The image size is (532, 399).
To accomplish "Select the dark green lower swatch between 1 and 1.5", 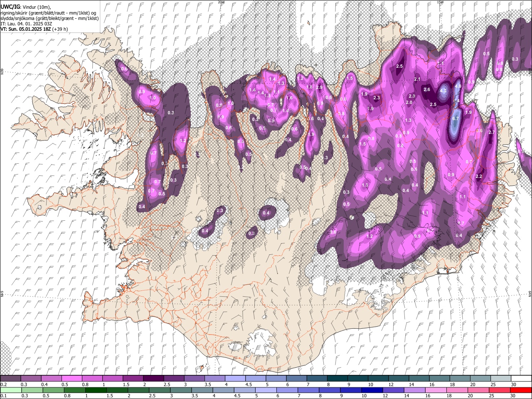I will point(96,390).
